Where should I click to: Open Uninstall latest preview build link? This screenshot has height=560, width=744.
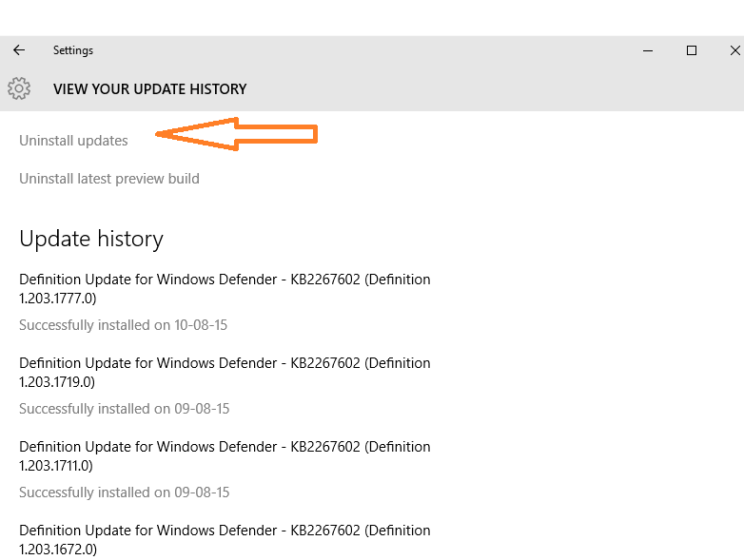(x=109, y=179)
